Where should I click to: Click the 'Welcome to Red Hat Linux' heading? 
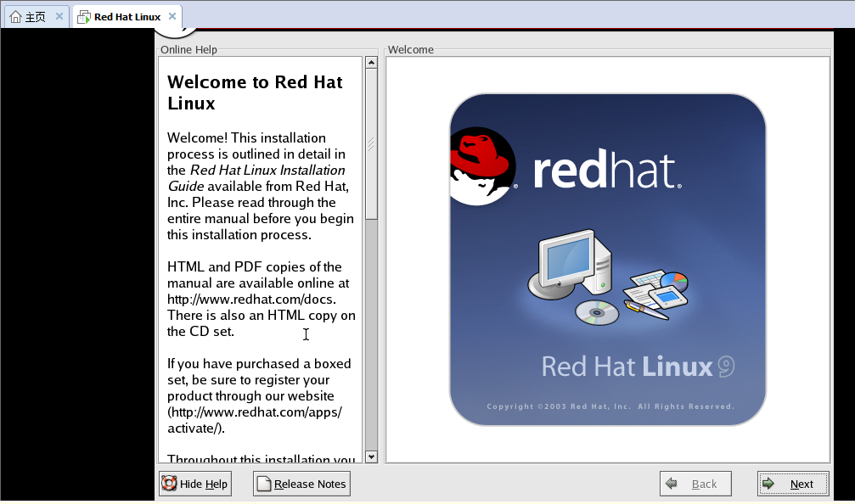255,92
